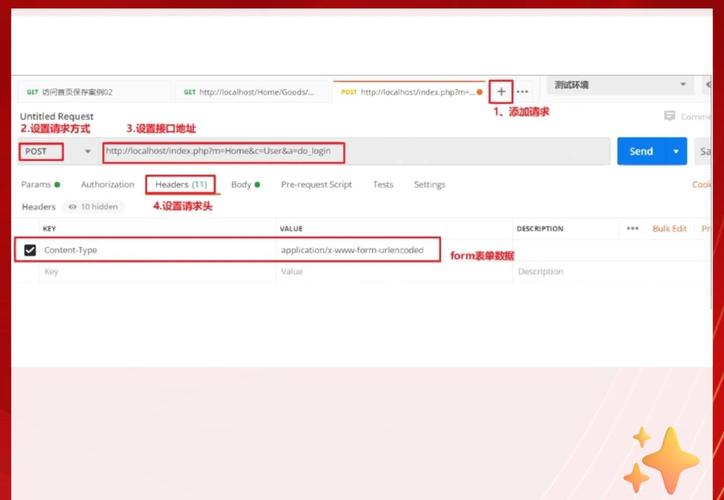Click the eye icon for 10 hidden headers
The width and height of the screenshot is (724, 500).
point(73,207)
